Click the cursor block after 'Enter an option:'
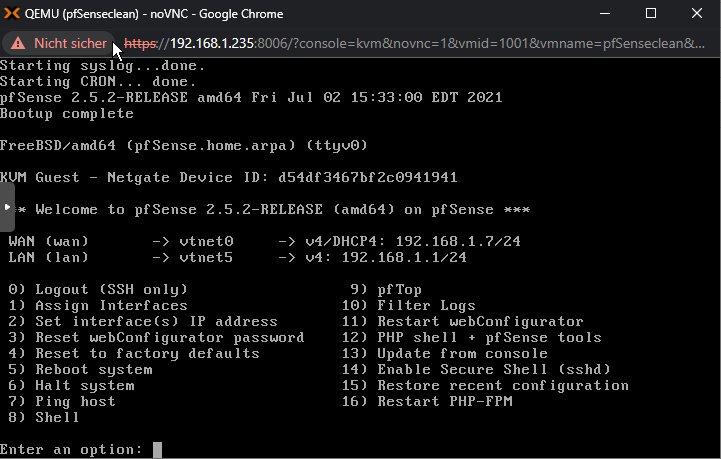 (157, 450)
